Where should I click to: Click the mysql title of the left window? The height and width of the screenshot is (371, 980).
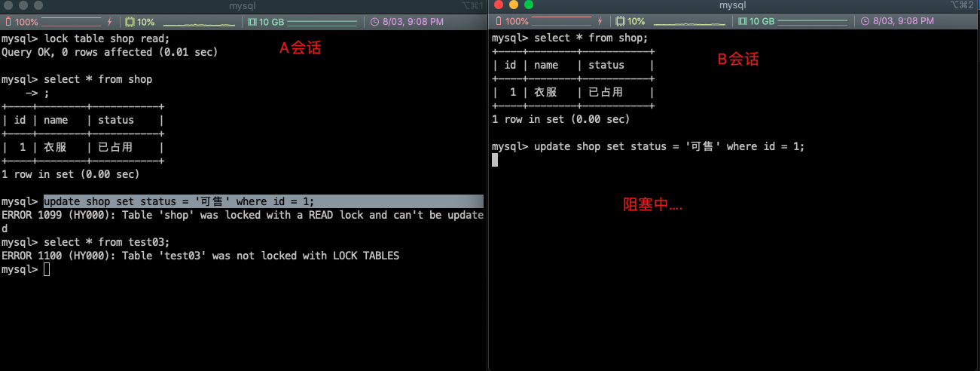point(243,6)
